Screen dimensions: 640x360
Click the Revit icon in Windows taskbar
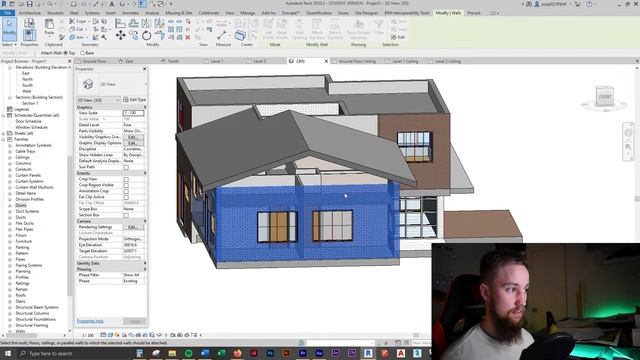click(x=368, y=353)
